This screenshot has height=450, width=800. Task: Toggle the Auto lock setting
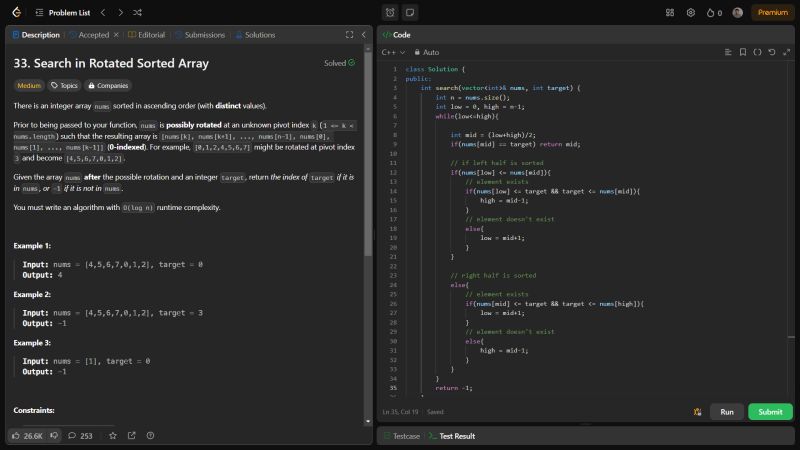[425, 52]
